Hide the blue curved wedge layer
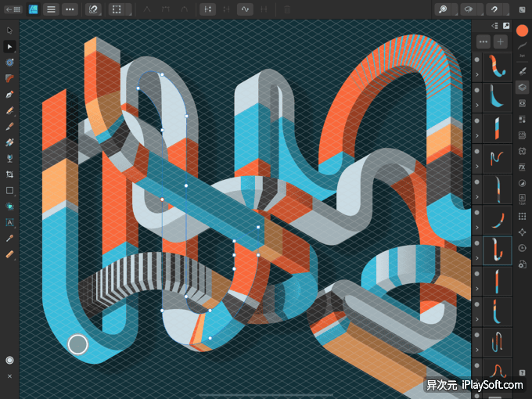This screenshot has height=399, width=532. pyautogui.click(x=476, y=90)
